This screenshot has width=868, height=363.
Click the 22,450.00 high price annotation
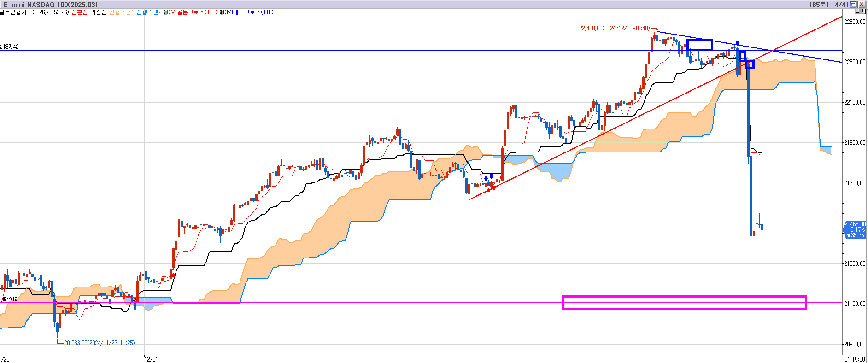614,29
